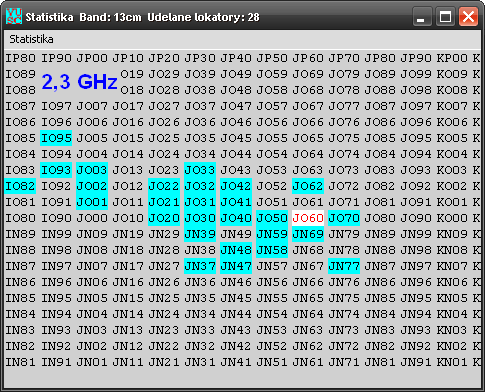
Task: Click highlighted locator JN48
Action: click(x=236, y=250)
